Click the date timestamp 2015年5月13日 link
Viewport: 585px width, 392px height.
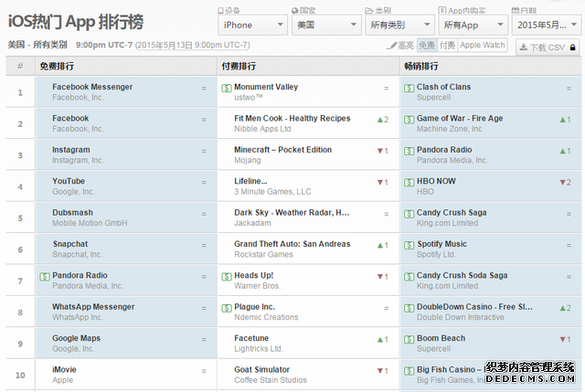pos(192,45)
